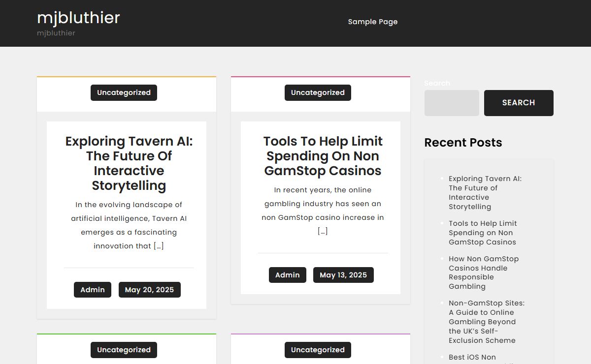Click the excerpt starting "In recent years, the online"
The height and width of the screenshot is (364, 591).
pyautogui.click(x=323, y=211)
